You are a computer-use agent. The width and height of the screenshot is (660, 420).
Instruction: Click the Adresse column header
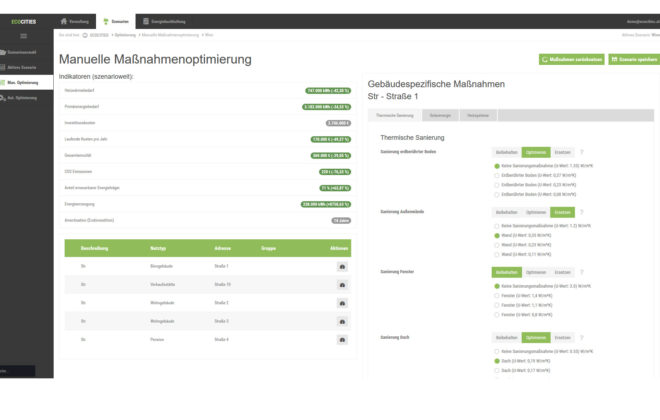222,248
